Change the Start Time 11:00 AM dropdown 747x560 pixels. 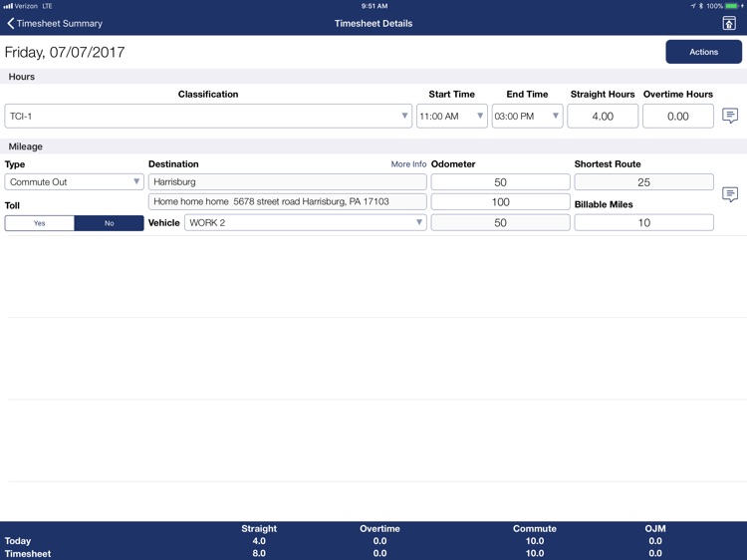451,117
